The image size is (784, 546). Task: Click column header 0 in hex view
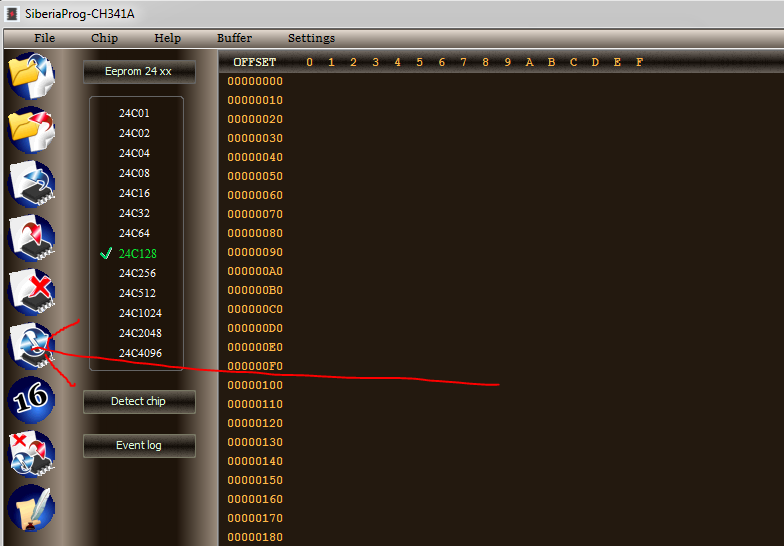[310, 62]
